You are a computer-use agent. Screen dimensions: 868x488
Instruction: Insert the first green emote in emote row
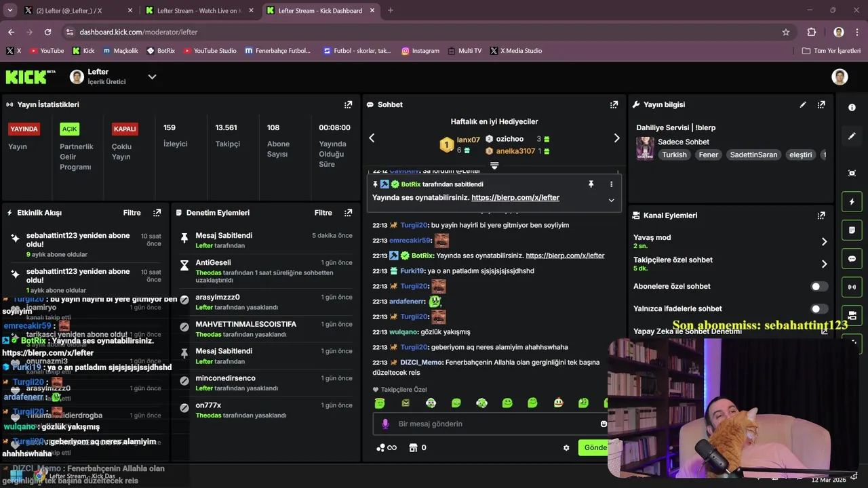point(380,403)
